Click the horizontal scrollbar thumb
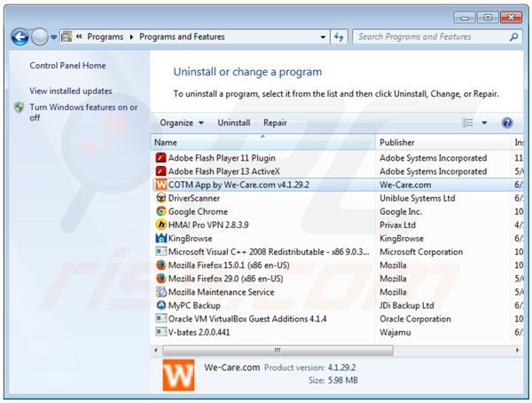 click(x=278, y=350)
